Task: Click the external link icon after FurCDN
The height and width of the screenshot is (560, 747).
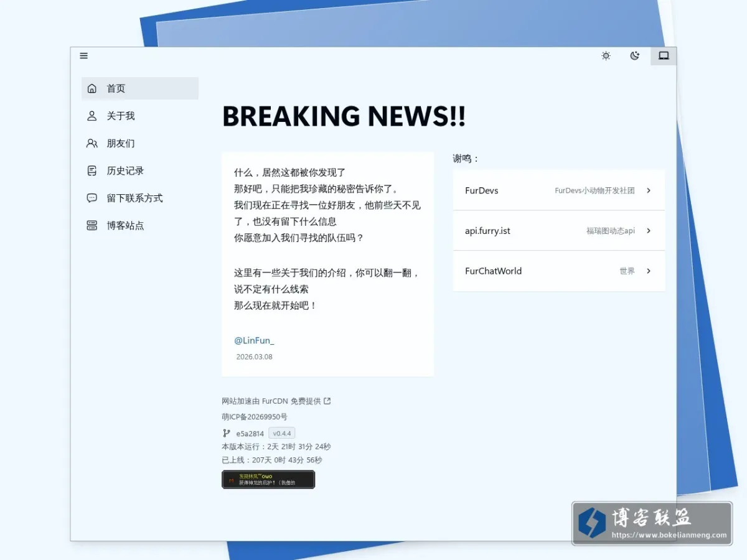Action: coord(327,401)
